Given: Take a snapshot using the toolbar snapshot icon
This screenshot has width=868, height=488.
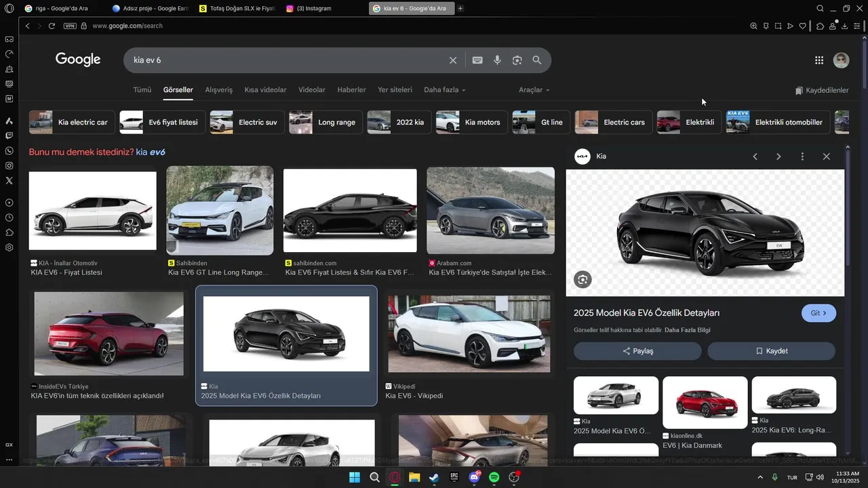Looking at the screenshot, I should [778, 26].
